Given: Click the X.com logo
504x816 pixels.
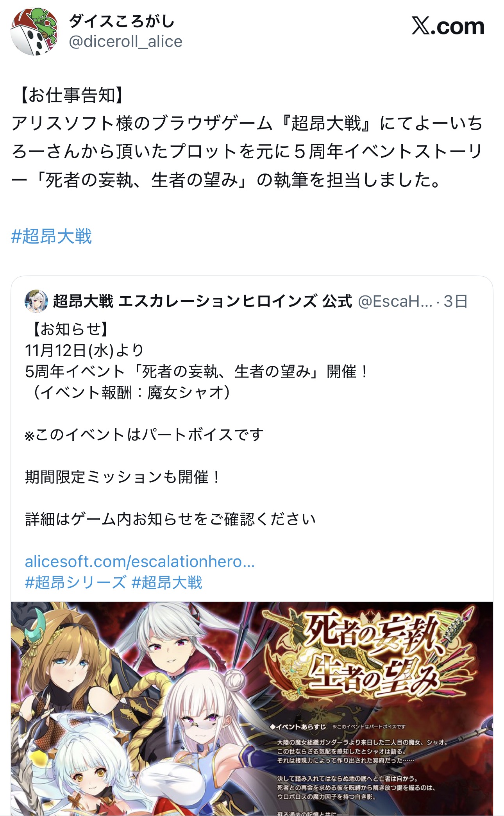Looking at the screenshot, I should [x=448, y=27].
